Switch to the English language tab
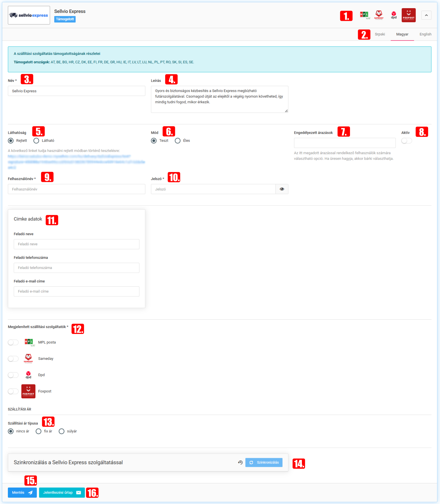Image resolution: width=440 pixels, height=504 pixels. coord(425,34)
